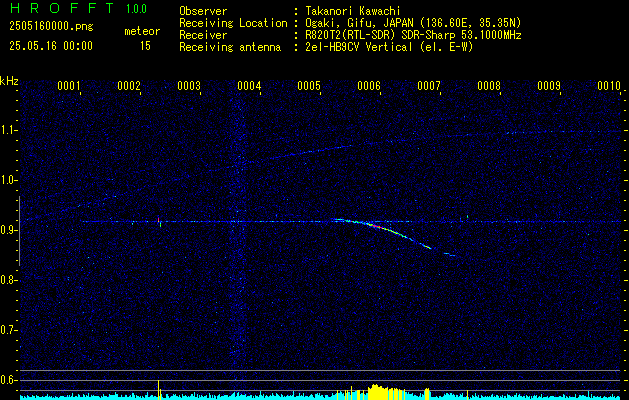Click the 0.7 kHz frequency label
This screenshot has width=629, height=400.
(7, 330)
